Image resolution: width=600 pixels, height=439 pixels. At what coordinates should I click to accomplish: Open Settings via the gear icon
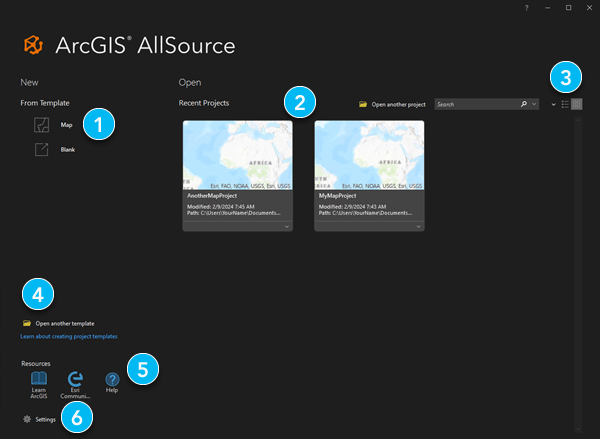pos(27,419)
